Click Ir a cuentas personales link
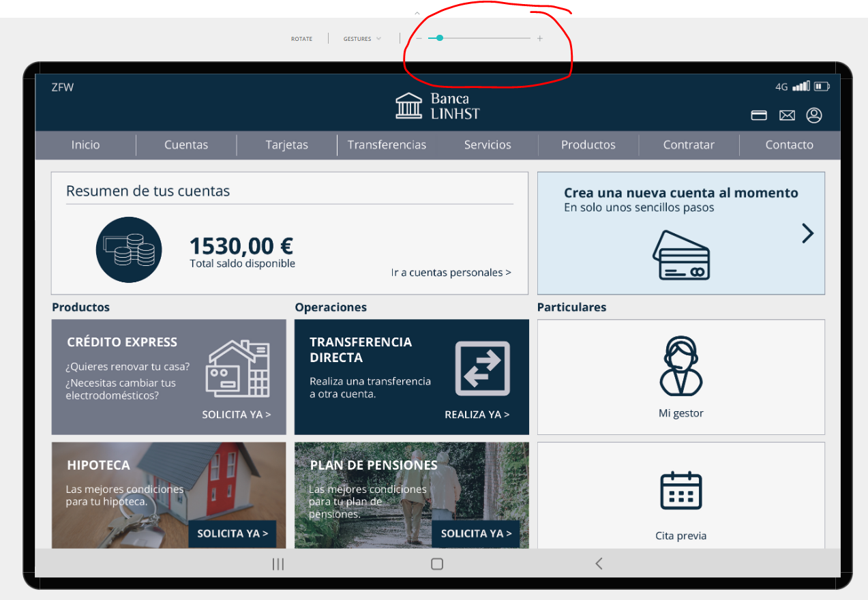Viewport: 868px width, 600px height. click(x=451, y=273)
